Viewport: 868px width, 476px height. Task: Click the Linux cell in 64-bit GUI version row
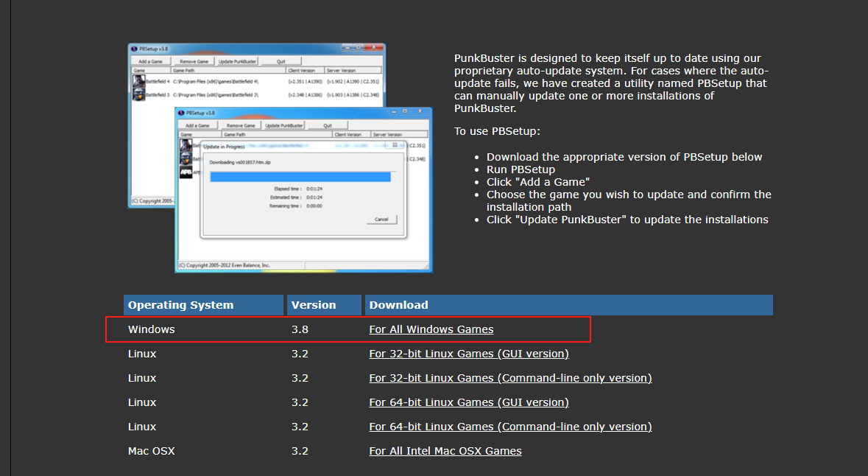[x=141, y=402]
